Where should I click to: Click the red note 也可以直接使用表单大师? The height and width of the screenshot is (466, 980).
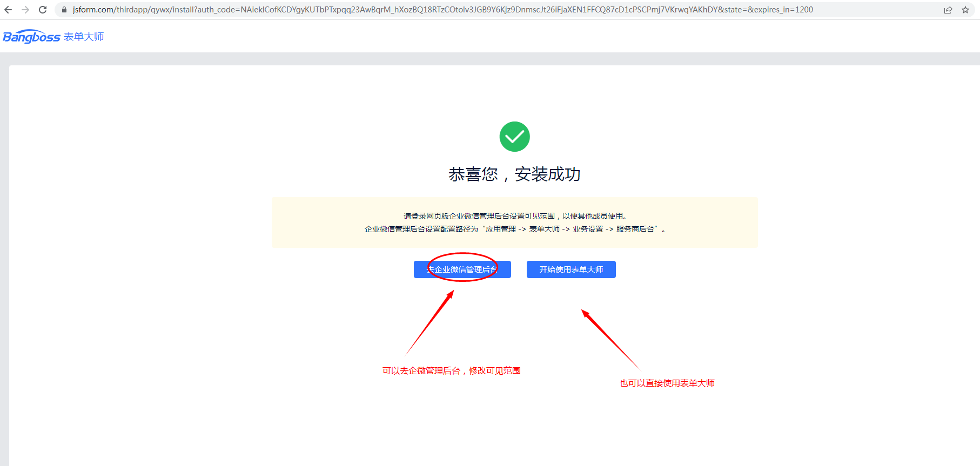coord(667,383)
